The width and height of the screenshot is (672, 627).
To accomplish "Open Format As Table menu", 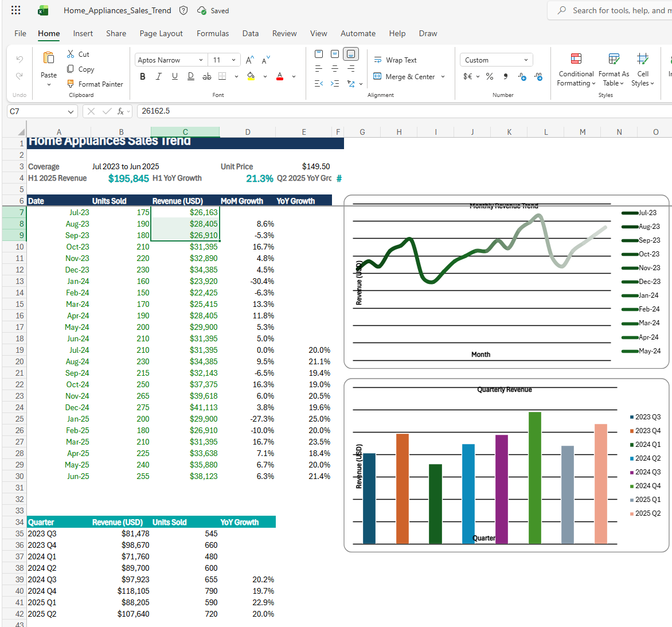I will pyautogui.click(x=614, y=70).
